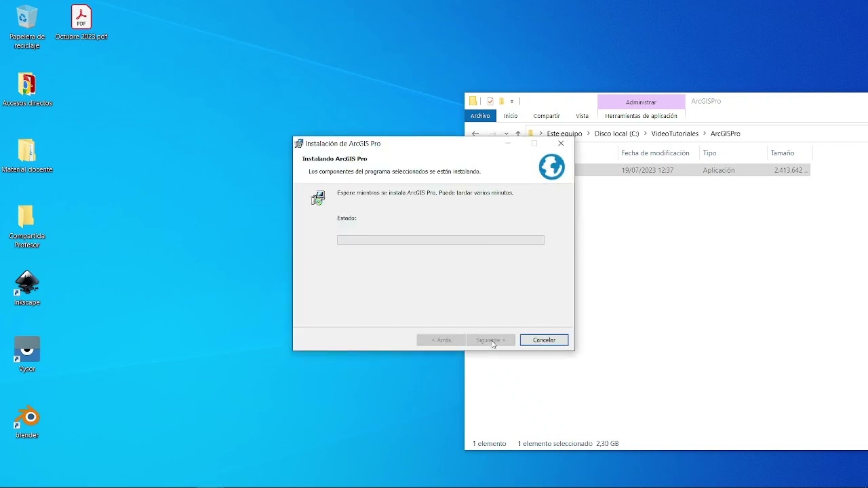The image size is (868, 488).
Task: Open the Compartida Profesor folder
Action: pos(27,226)
